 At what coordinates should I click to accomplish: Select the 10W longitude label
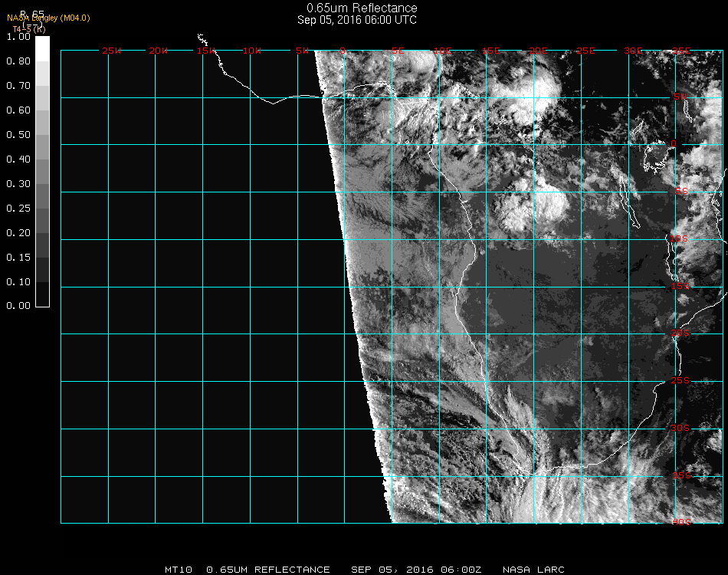tap(252, 51)
